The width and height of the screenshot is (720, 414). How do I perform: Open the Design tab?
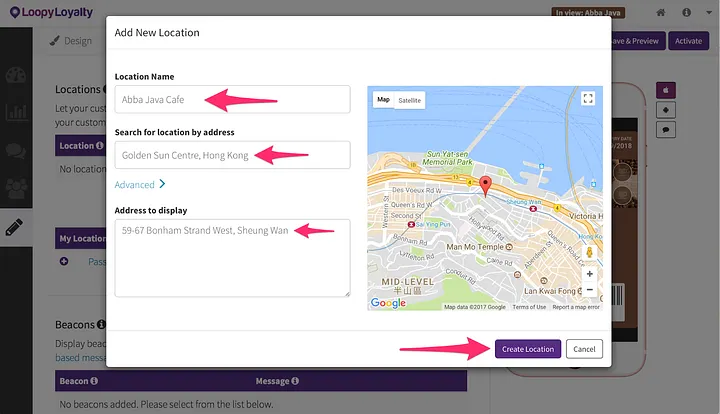pos(71,41)
